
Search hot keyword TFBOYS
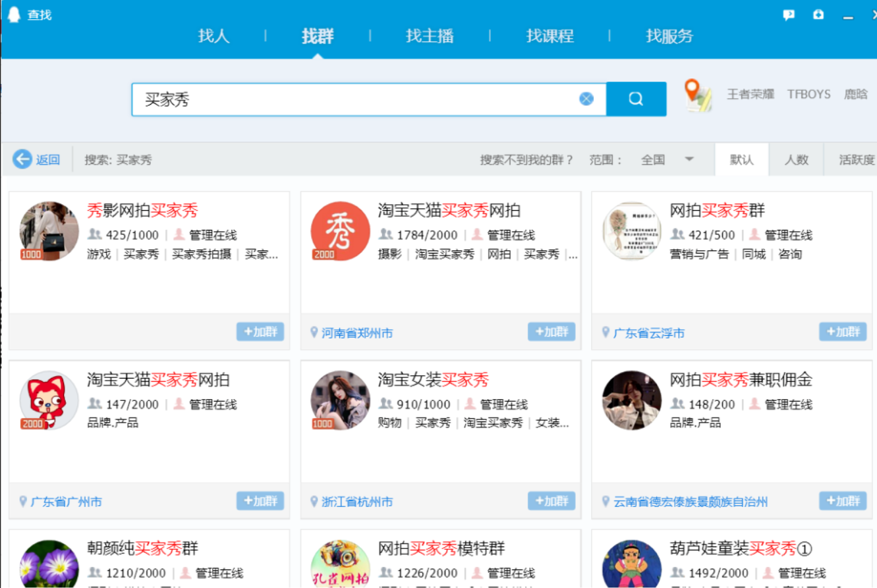coord(809,94)
